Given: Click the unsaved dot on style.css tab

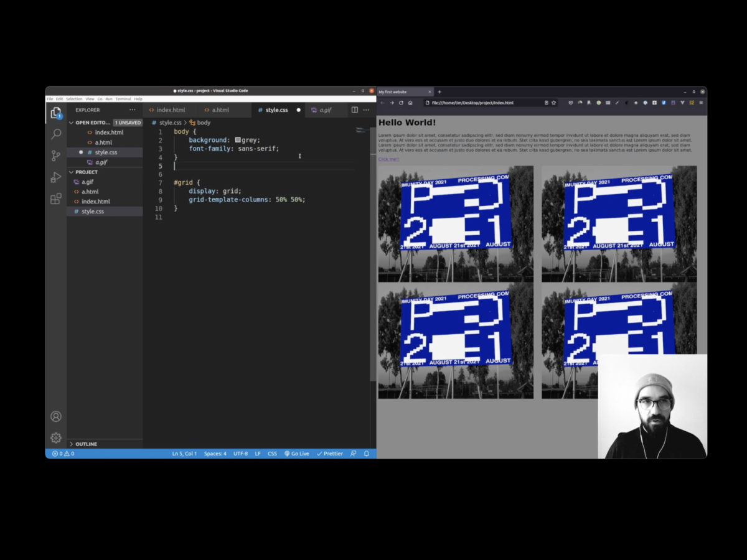Looking at the screenshot, I should click(x=298, y=110).
